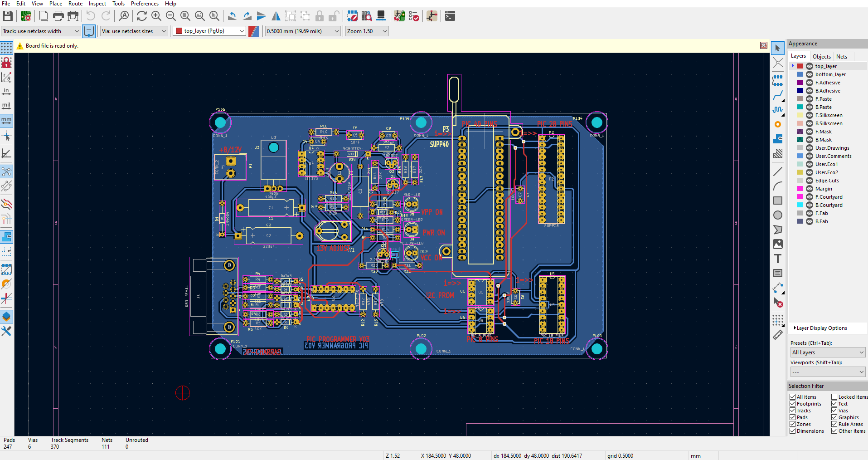Switch to Objects tab
This screenshot has width=868, height=460.
(x=821, y=57)
